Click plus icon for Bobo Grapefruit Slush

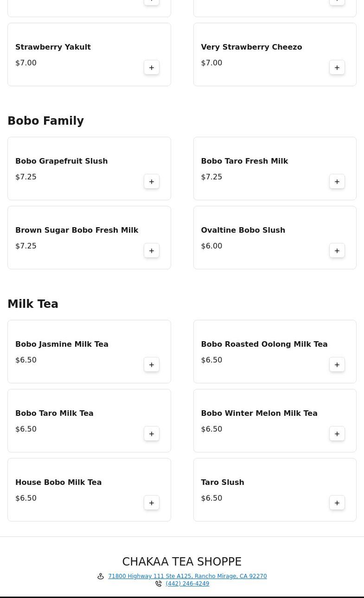point(152,182)
